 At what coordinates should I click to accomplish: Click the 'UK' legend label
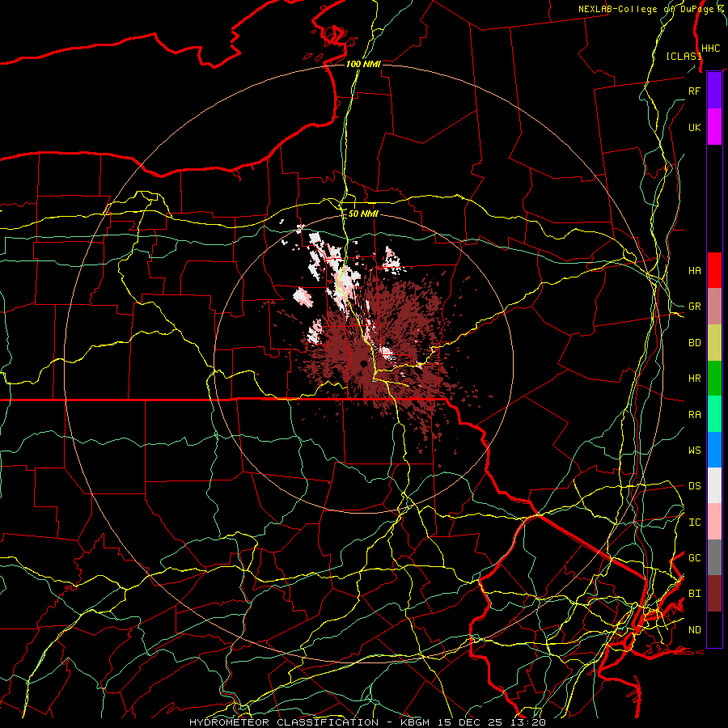pos(694,127)
